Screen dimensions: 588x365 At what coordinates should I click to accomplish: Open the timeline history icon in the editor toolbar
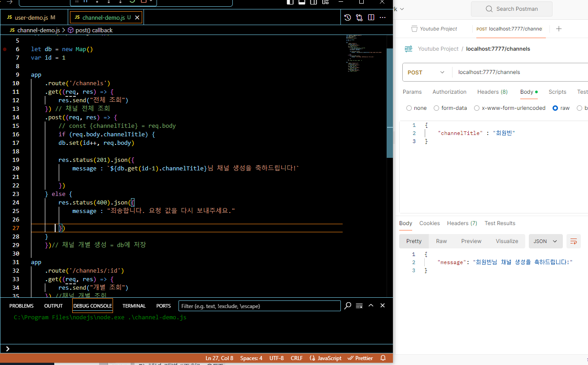point(348,17)
